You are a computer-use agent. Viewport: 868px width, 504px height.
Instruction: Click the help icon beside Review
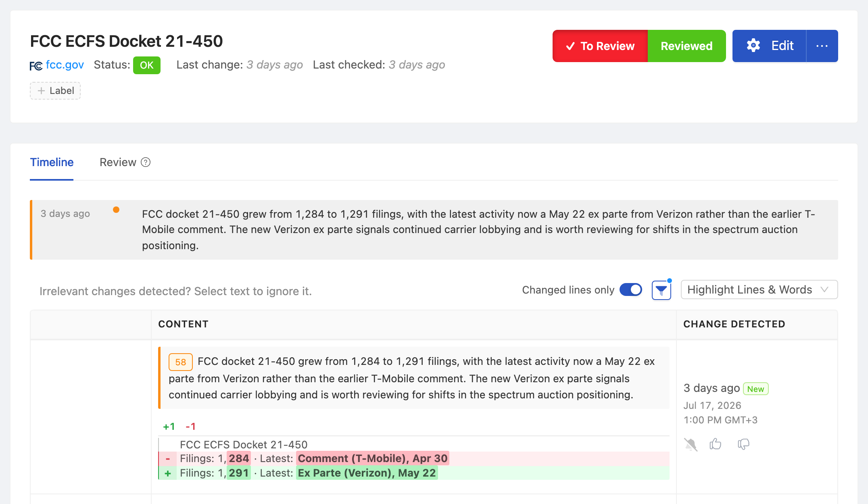tap(146, 162)
